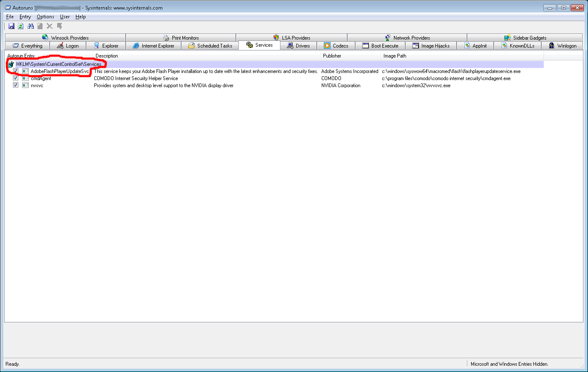Image resolution: width=588 pixels, height=372 pixels.
Task: Sort by the Publisher column header
Action: [351, 56]
